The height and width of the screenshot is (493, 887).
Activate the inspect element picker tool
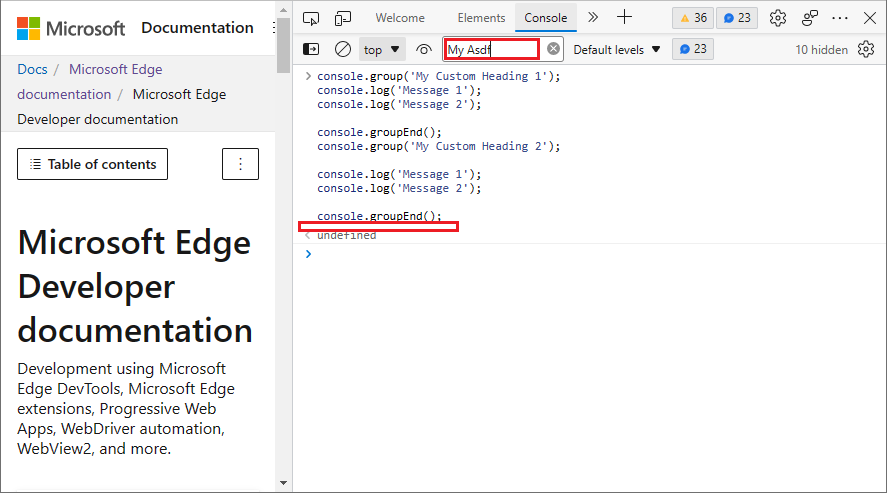311,18
